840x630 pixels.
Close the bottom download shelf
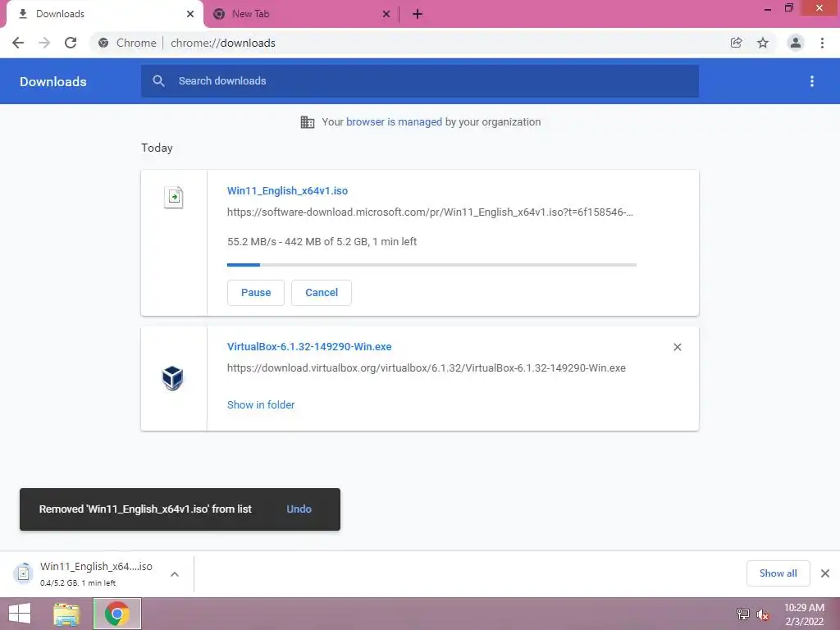pos(825,573)
